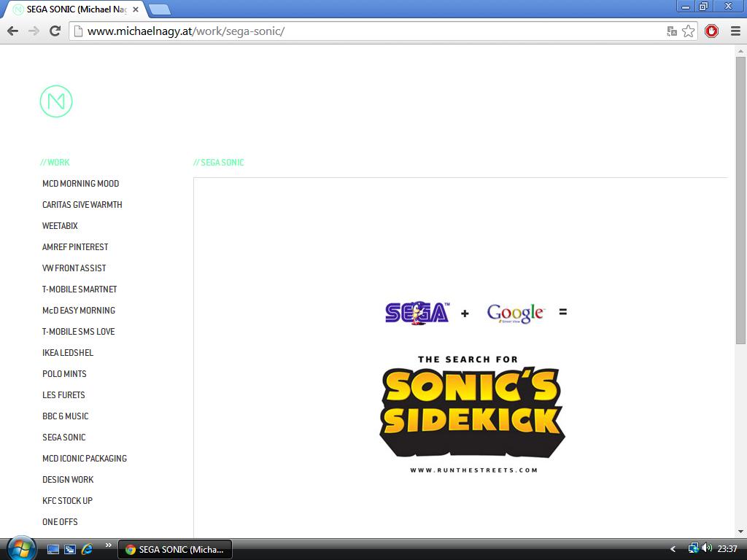Open the Windows Start menu orb
This screenshot has width=747, height=560.
coord(20,549)
